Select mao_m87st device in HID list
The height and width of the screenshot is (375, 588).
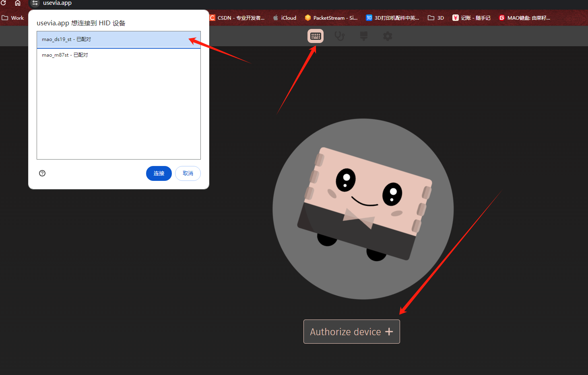pos(119,55)
